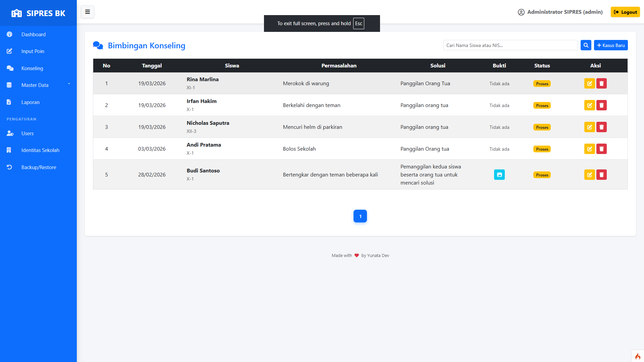644x362 pixels.
Task: Open the Laporan reports page
Action: pyautogui.click(x=31, y=102)
